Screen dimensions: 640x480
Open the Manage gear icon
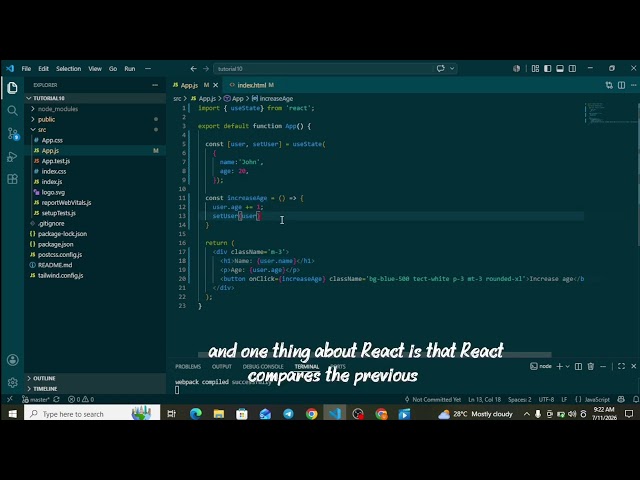12,382
